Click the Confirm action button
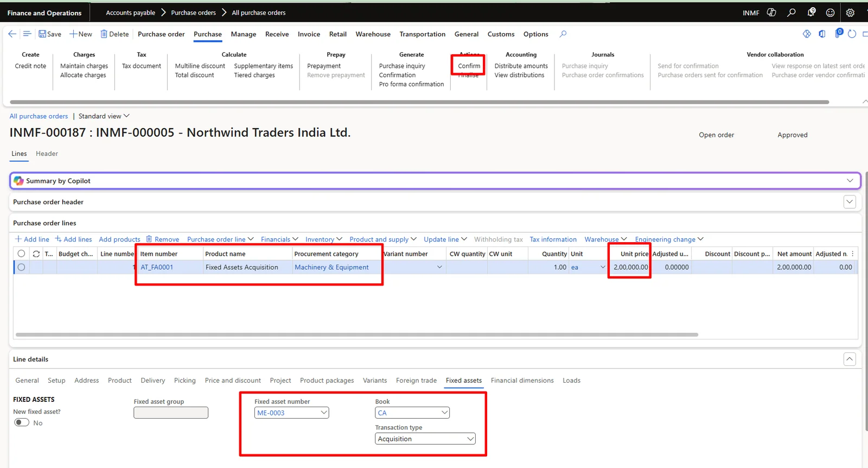The width and height of the screenshot is (868, 468). [x=469, y=66]
